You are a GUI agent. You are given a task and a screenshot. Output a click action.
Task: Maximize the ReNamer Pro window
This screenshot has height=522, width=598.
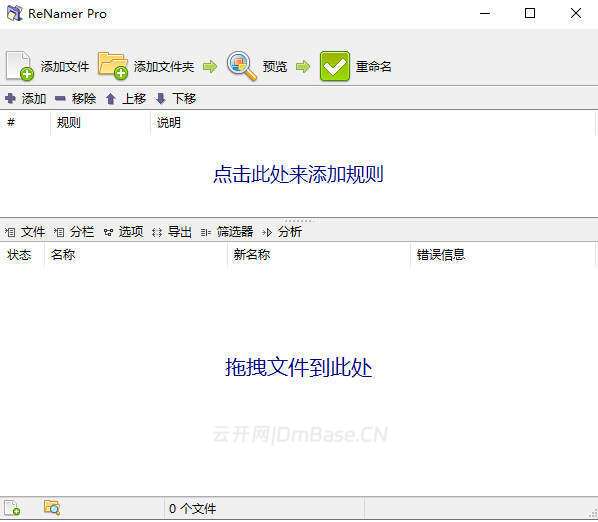click(x=530, y=13)
